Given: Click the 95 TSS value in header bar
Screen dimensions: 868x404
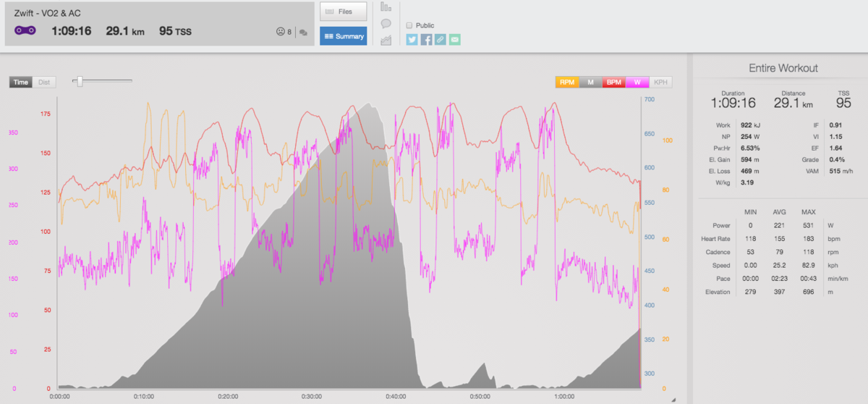Looking at the screenshot, I should tap(175, 31).
